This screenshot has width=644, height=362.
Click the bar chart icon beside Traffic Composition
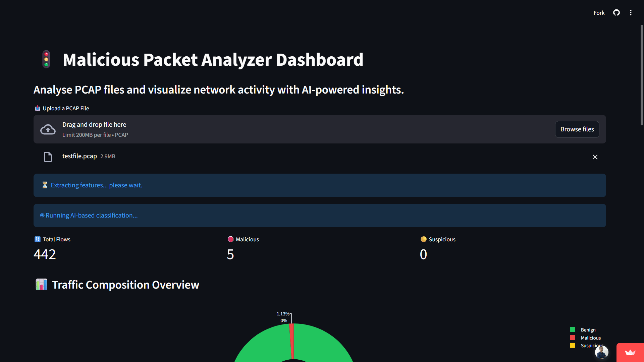(42, 285)
